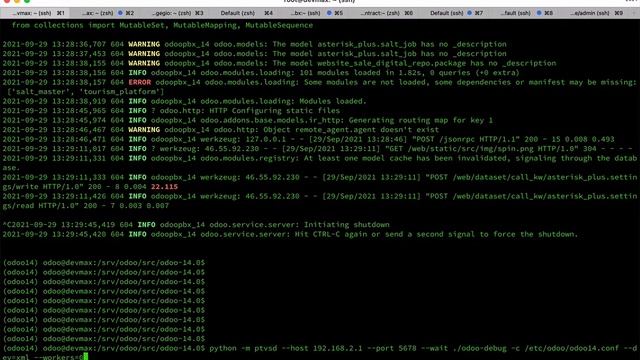Click the 13:28:36,707 salt_job warning line
This screenshot has width=640, height=360.
tap(255, 44)
